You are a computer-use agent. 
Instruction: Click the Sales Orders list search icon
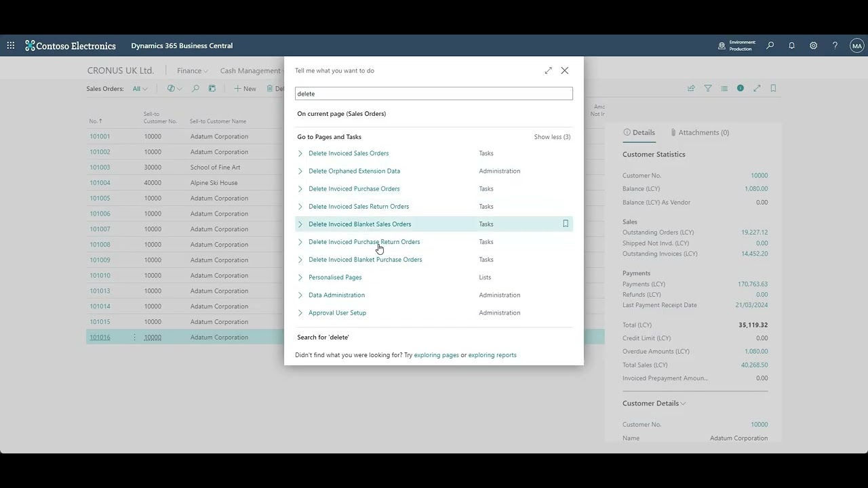[195, 88]
